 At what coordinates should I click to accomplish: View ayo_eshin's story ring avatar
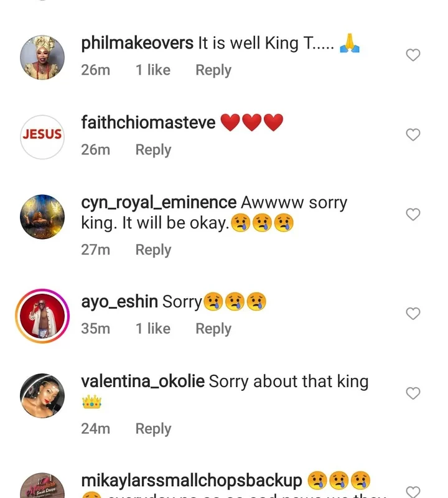[x=42, y=316]
